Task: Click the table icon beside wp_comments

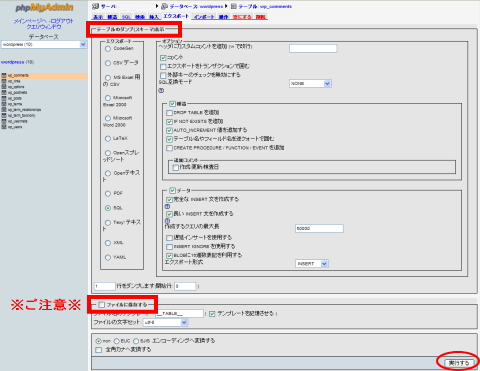Action: click(x=4, y=76)
